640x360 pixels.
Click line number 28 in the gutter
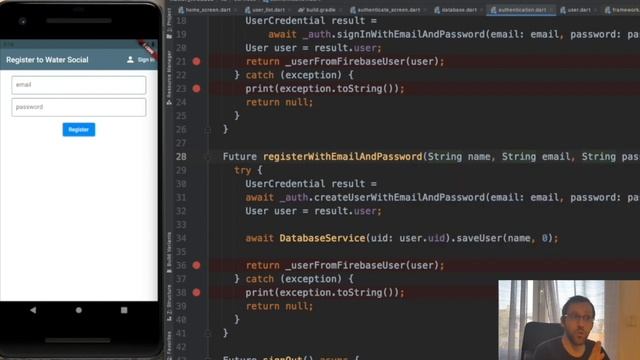point(181,157)
